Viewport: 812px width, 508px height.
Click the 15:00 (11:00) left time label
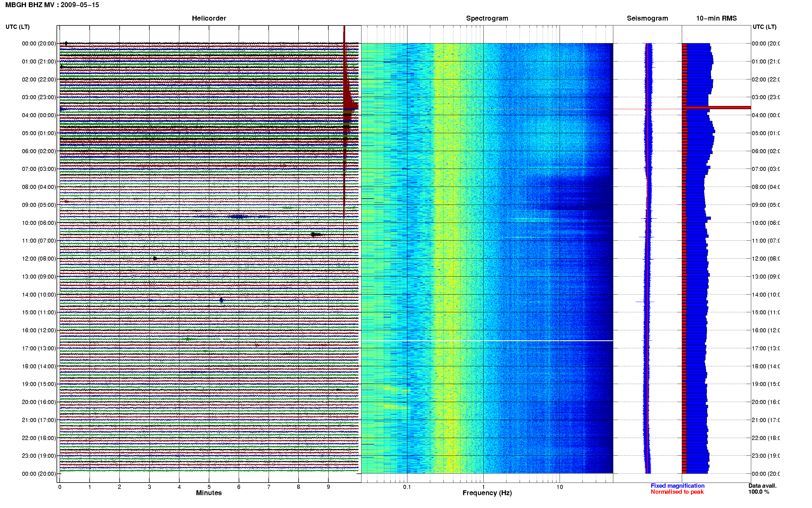(x=39, y=313)
